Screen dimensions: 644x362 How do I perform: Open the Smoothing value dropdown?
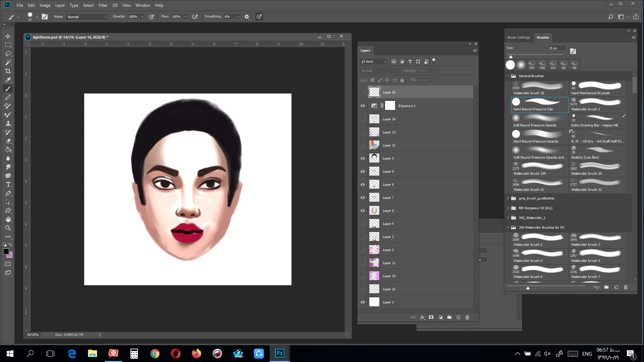(238, 17)
